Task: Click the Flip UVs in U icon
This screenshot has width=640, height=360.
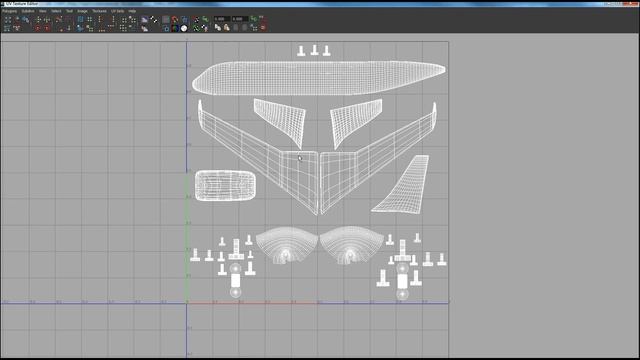Action: [x=38, y=19]
